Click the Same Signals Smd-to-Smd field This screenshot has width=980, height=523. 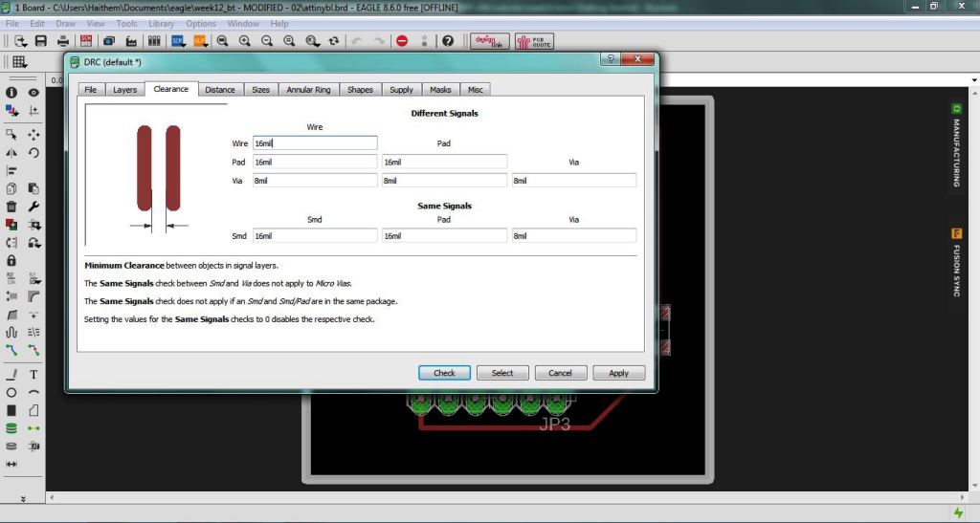tap(315, 236)
